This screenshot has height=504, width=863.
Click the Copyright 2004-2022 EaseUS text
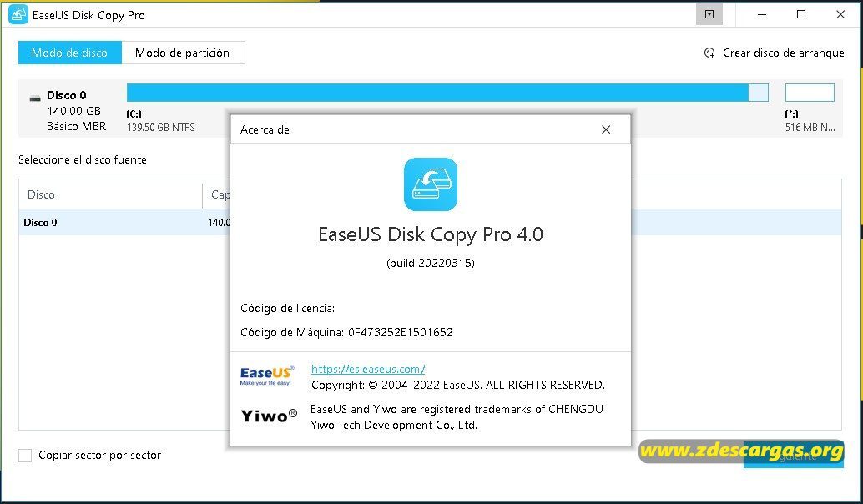tap(458, 386)
